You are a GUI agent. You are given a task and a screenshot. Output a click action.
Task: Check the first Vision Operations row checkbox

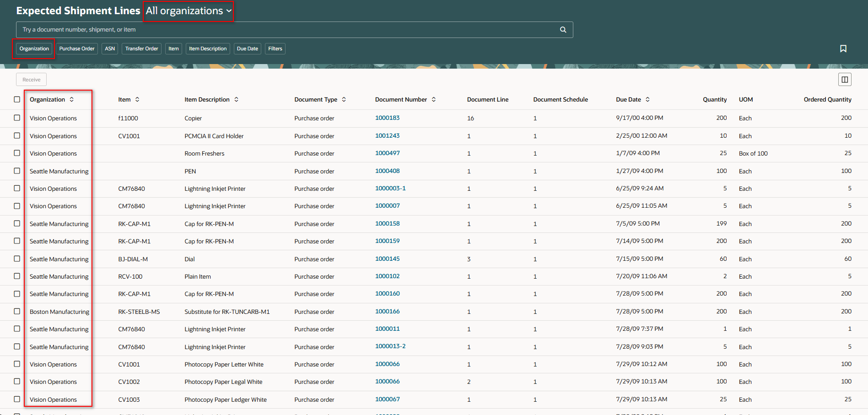point(16,118)
